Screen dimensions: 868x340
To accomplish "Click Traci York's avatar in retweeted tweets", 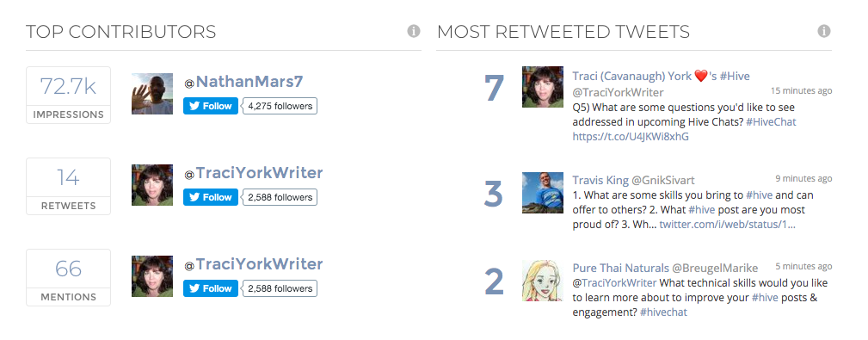I will (543, 87).
